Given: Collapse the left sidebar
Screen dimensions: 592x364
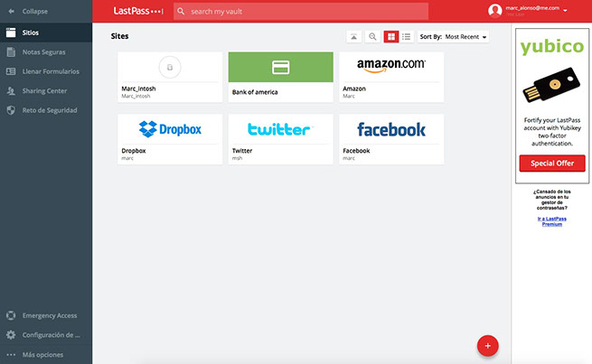Looking at the screenshot, I should point(12,12).
